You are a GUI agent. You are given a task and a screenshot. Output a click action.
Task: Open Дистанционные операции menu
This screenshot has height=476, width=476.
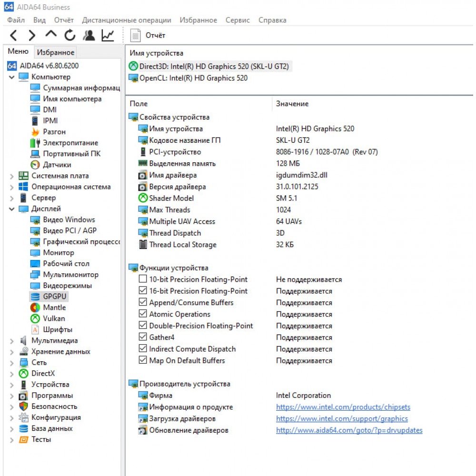[x=127, y=20]
